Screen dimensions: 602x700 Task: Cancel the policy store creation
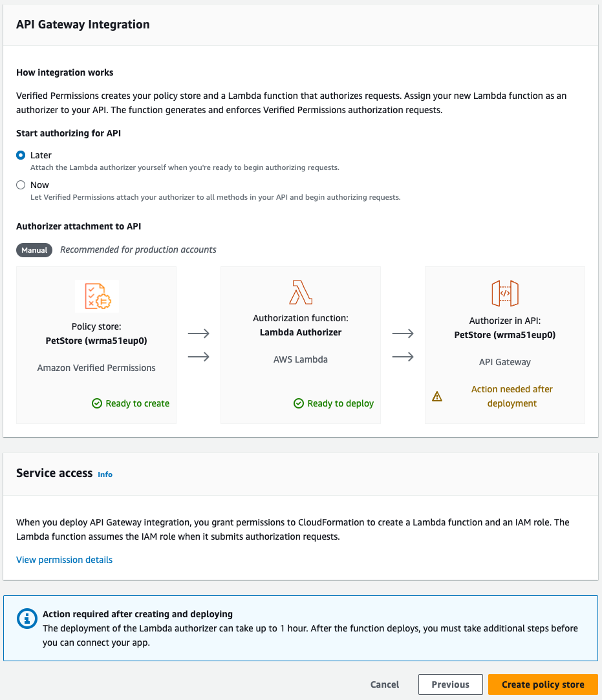pos(384,684)
